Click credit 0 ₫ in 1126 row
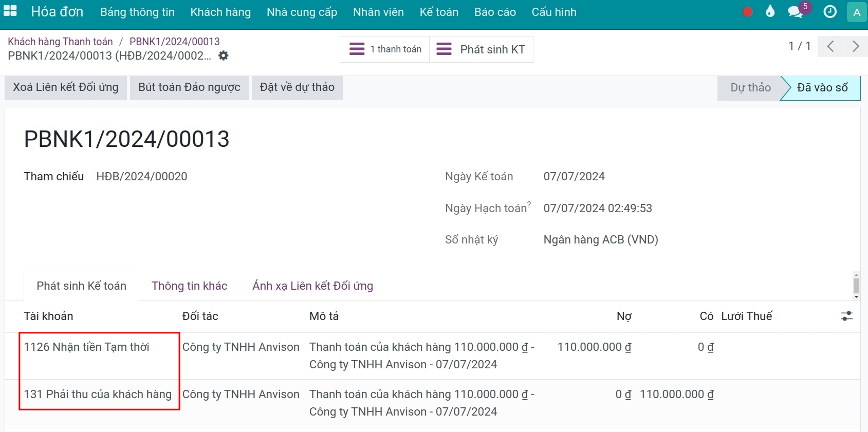The width and height of the screenshot is (868, 432). pos(706,347)
